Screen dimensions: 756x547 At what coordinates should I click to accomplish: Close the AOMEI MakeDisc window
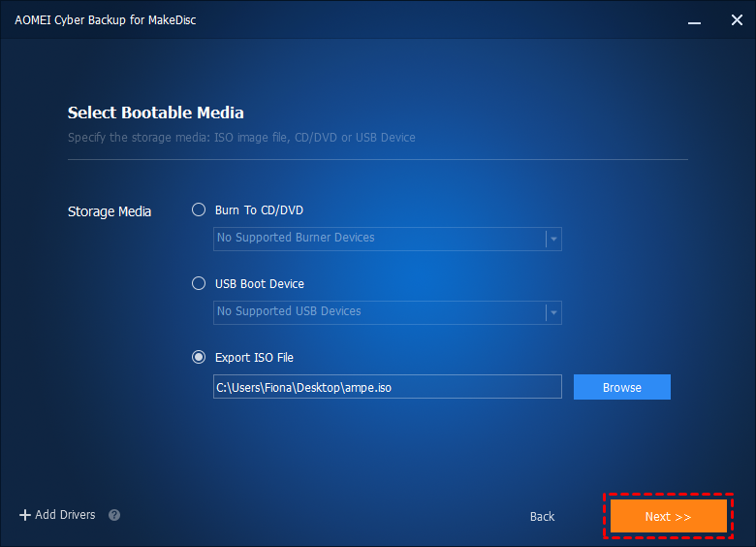pos(737,19)
